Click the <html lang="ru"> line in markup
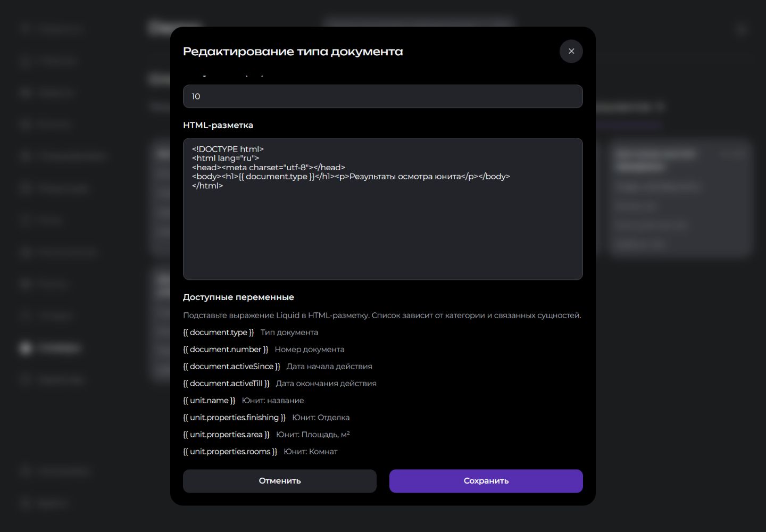Image resolution: width=766 pixels, height=532 pixels. point(226,158)
